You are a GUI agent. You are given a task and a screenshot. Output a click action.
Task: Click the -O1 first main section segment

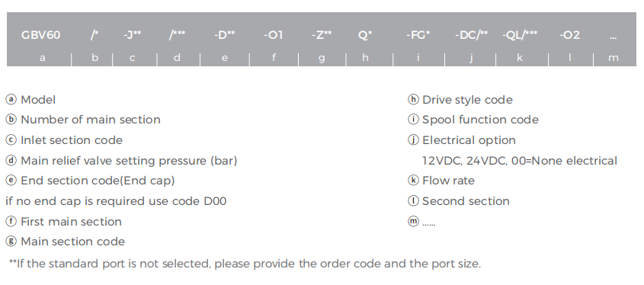273,35
